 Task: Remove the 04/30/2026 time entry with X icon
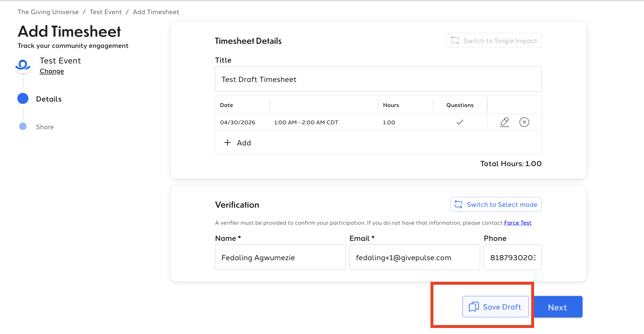pos(524,122)
